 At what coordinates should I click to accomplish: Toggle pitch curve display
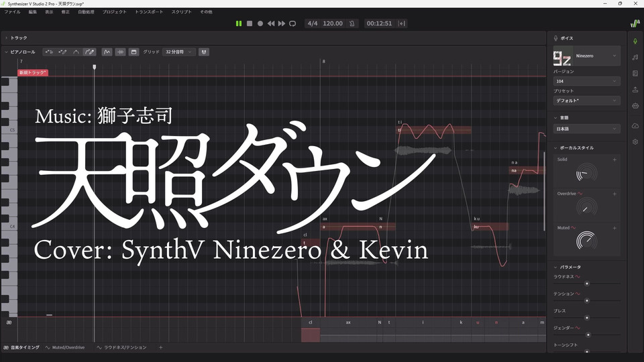point(107,52)
